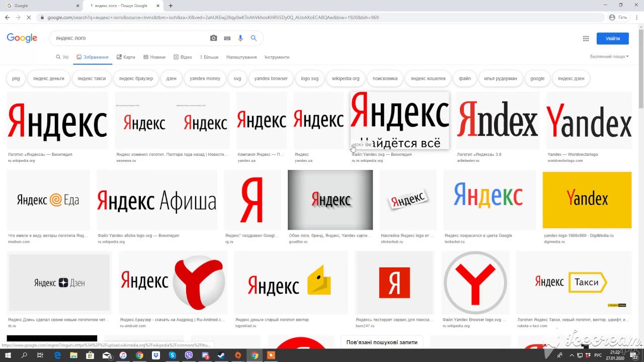This screenshot has width=644, height=362.
Task: Open Dropbox from taskbar
Action: (156, 355)
